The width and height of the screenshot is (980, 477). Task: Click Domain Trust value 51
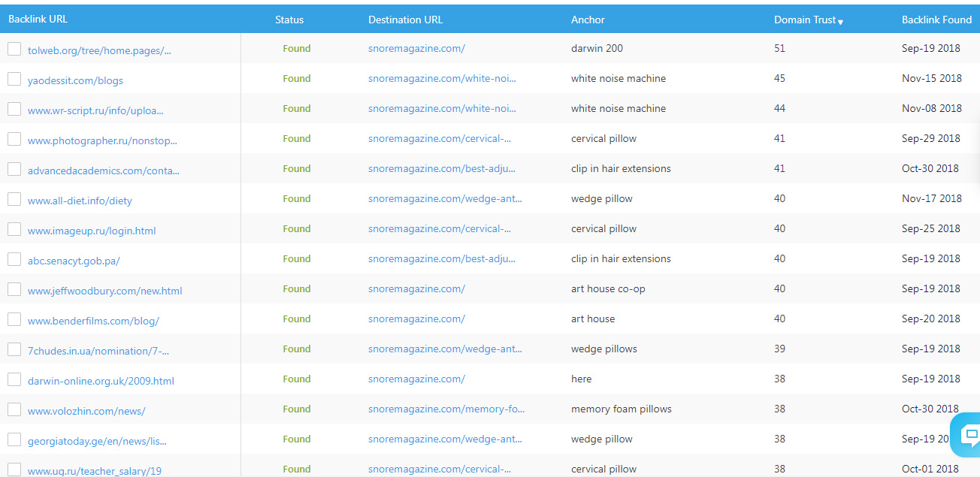coord(779,48)
